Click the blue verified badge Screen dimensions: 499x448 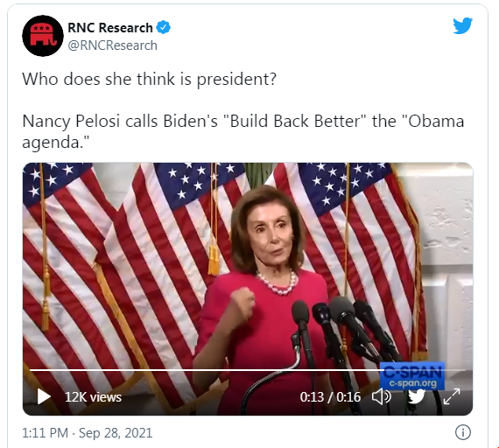click(x=164, y=27)
